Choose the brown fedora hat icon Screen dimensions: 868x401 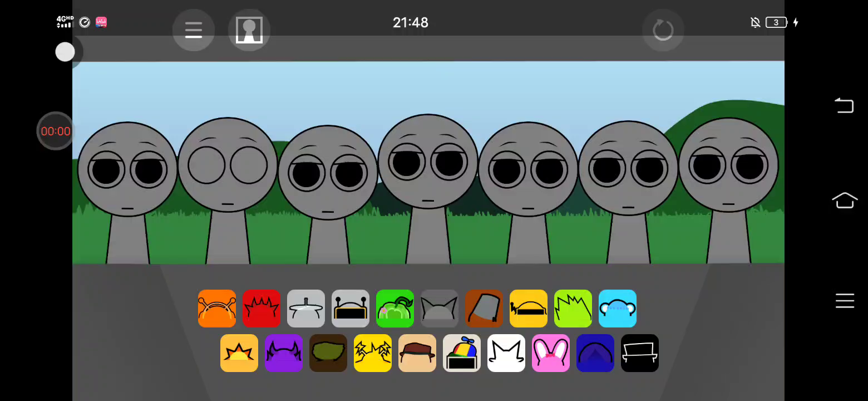point(417,353)
